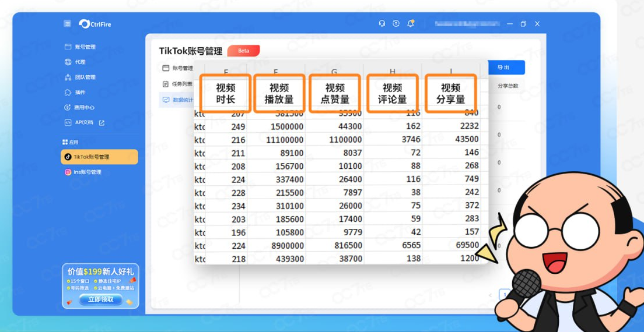Collapse sidebar with the hamburger menu icon

[67, 23]
